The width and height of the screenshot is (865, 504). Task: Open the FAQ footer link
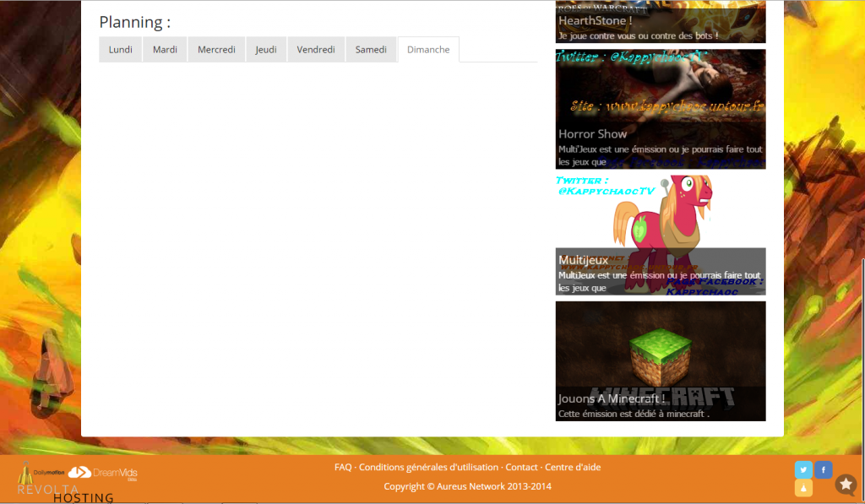[343, 468]
